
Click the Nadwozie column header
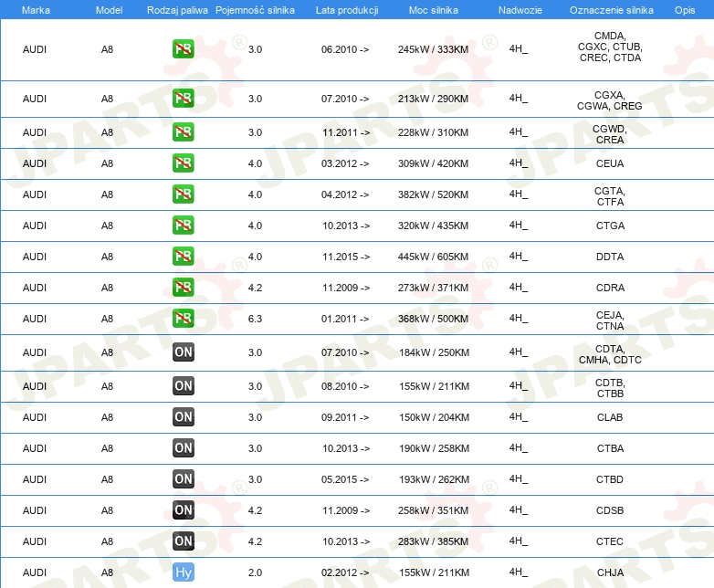click(x=520, y=10)
